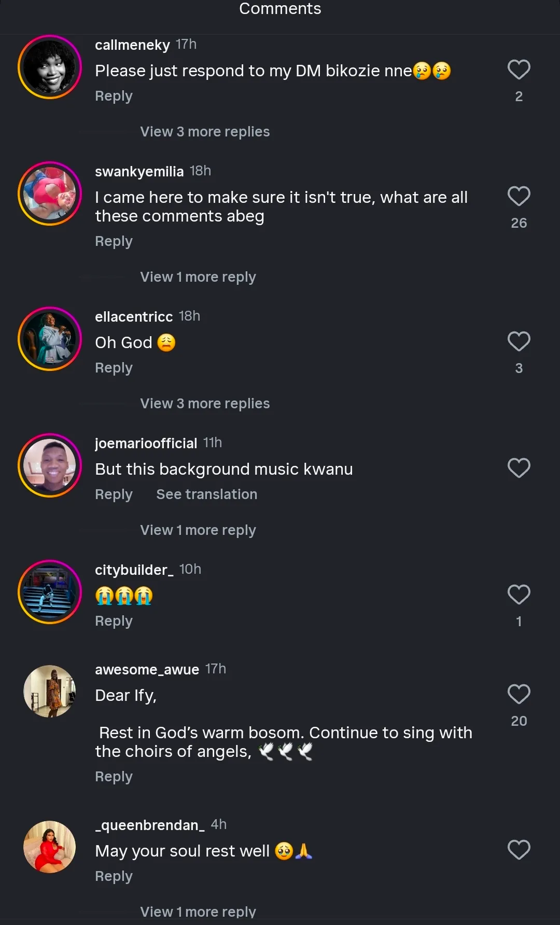Screen dimensions: 560x925
Task: Like _queenbrendan_'s comment with the heart
Action: point(519,850)
